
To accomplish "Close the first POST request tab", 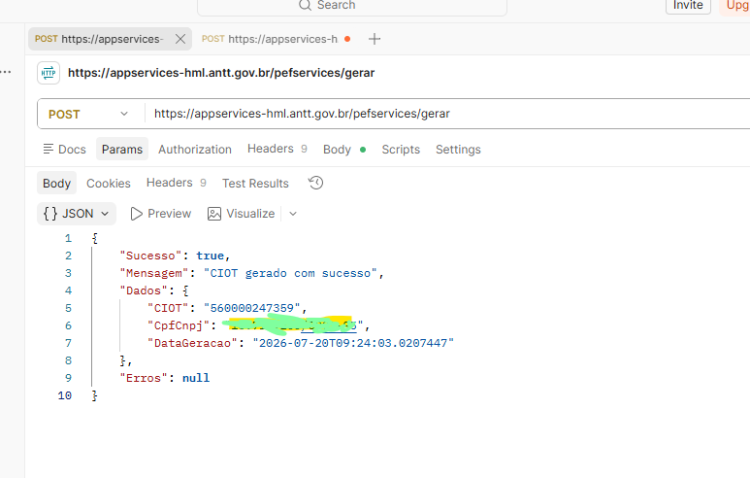I will (x=180, y=39).
